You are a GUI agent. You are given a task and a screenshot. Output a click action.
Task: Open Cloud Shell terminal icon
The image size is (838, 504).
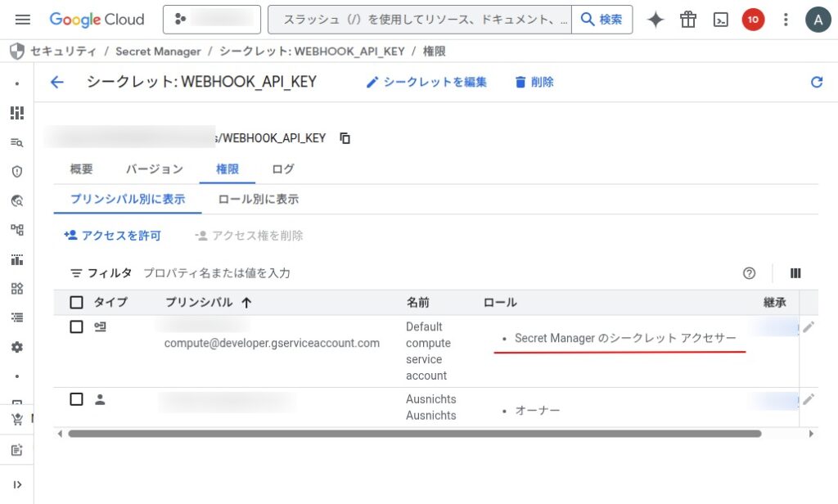(721, 20)
